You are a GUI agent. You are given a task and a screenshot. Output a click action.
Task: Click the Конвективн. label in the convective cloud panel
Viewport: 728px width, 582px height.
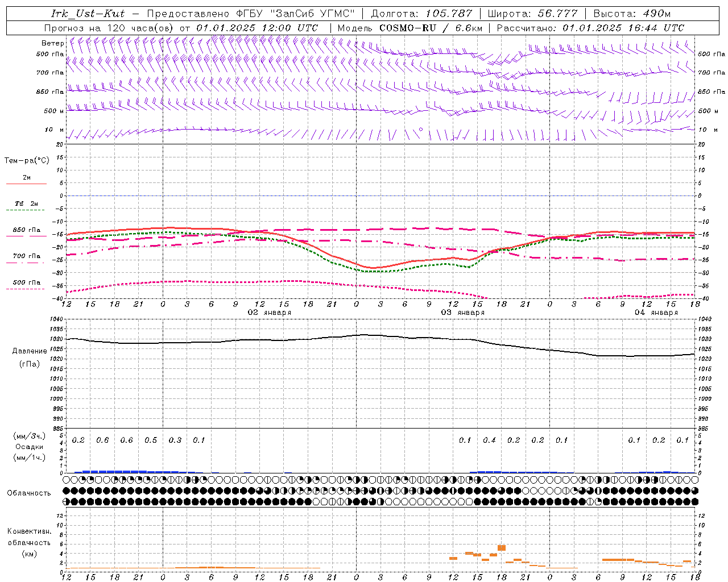[29, 531]
